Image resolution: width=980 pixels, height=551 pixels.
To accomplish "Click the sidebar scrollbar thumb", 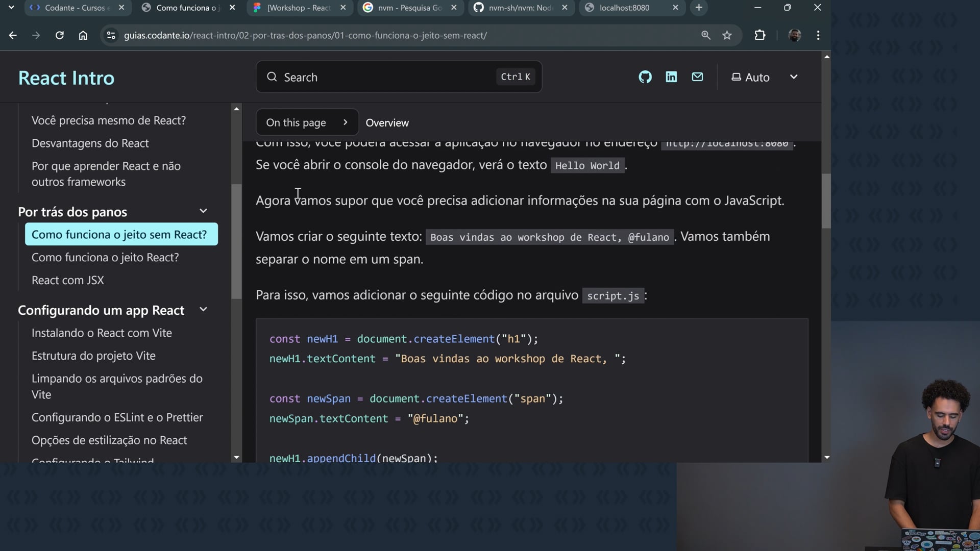I will pos(236,241).
